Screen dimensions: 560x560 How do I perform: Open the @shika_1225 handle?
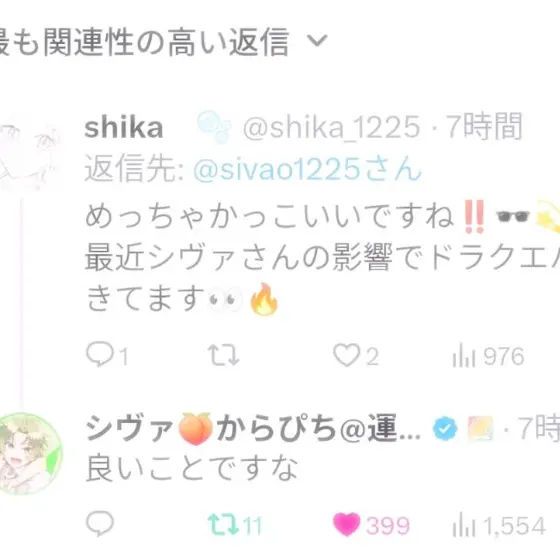(x=331, y=128)
